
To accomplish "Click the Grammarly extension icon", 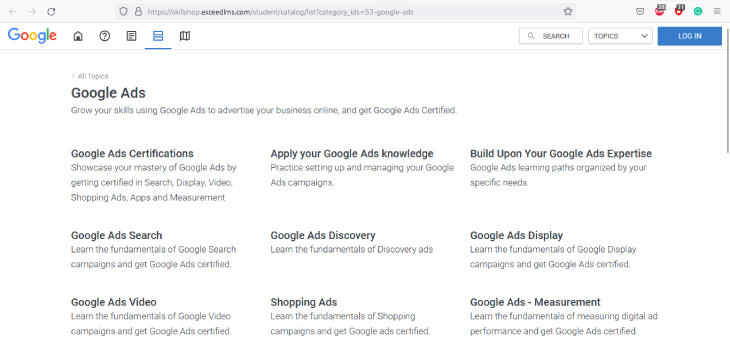I will point(697,12).
